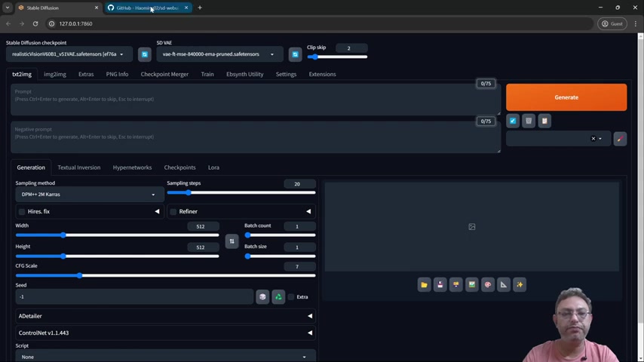Image resolution: width=644 pixels, height=362 pixels.
Task: Click into the Prompt text box
Action: click(x=256, y=100)
